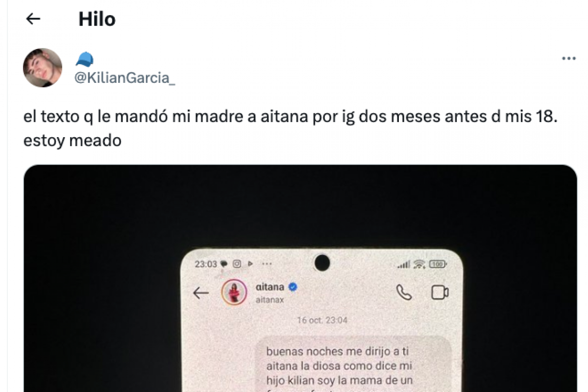Click the 23:03 clock in the phone status bar
Viewport: 588px width, 392px height.
click(x=206, y=264)
